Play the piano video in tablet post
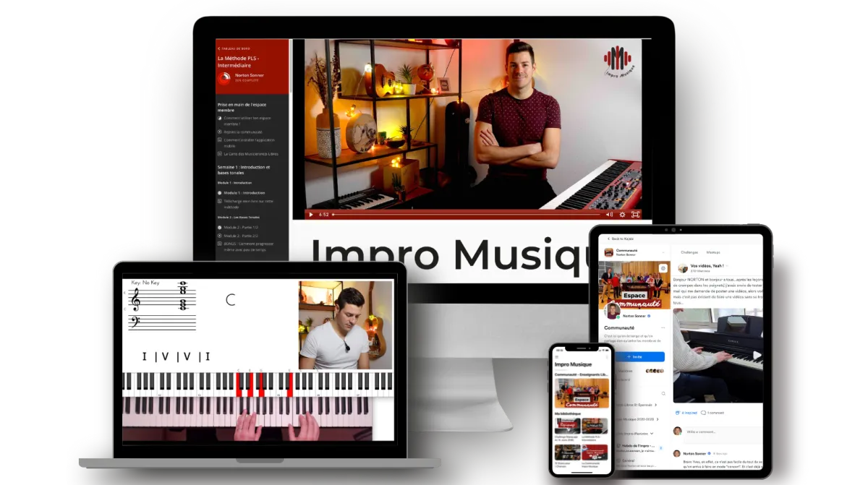868x485 pixels. [756, 355]
